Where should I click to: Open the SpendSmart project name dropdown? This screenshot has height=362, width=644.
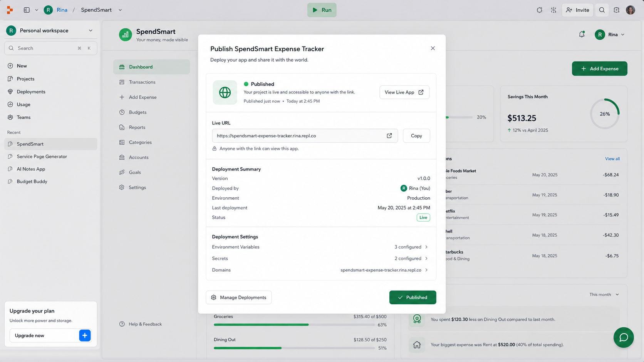pyautogui.click(x=120, y=10)
